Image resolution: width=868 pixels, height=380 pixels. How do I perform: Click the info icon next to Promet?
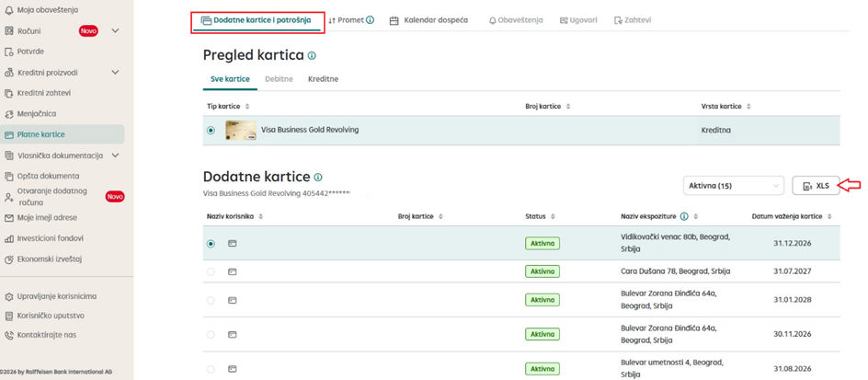pyautogui.click(x=371, y=20)
